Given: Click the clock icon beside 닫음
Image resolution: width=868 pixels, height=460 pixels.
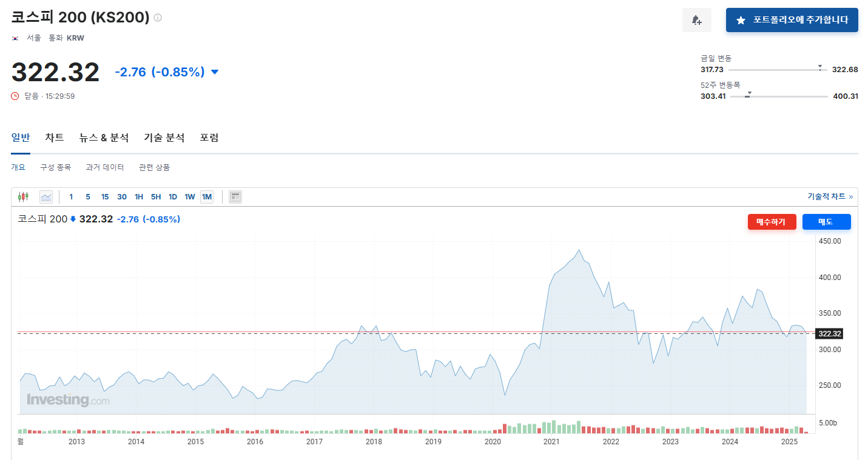Looking at the screenshot, I should tap(14, 95).
